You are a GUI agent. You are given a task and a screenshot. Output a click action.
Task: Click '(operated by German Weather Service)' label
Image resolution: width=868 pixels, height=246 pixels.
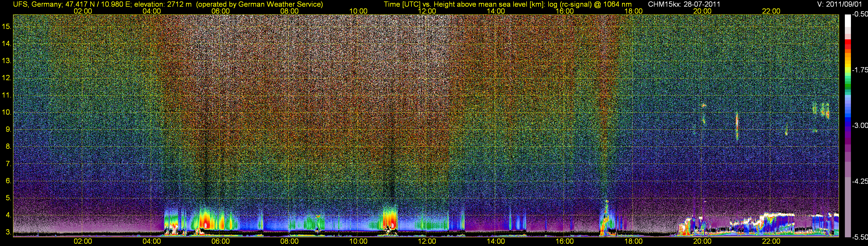(260, 4)
